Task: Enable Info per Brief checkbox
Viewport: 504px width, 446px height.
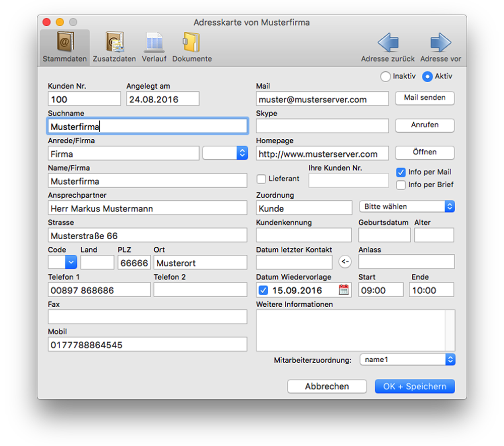Action: pos(401,185)
